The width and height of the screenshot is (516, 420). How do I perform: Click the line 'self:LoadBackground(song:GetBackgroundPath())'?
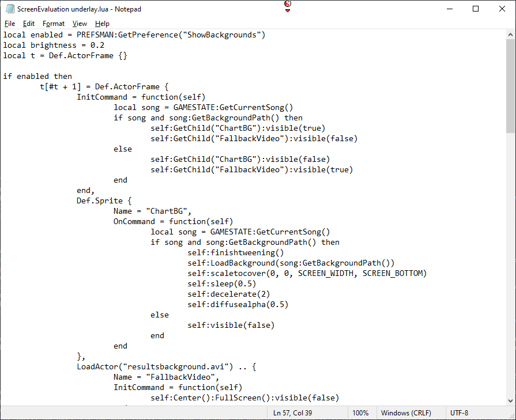click(291, 263)
